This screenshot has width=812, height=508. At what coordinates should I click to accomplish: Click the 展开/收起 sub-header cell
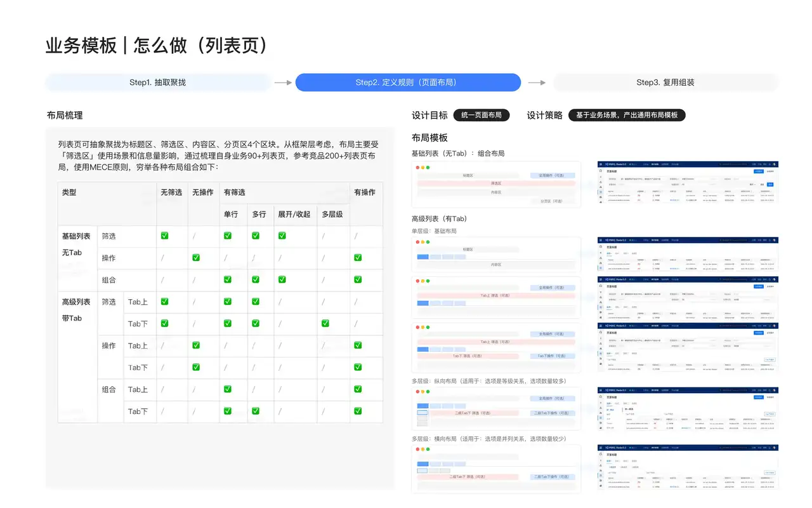[295, 215]
